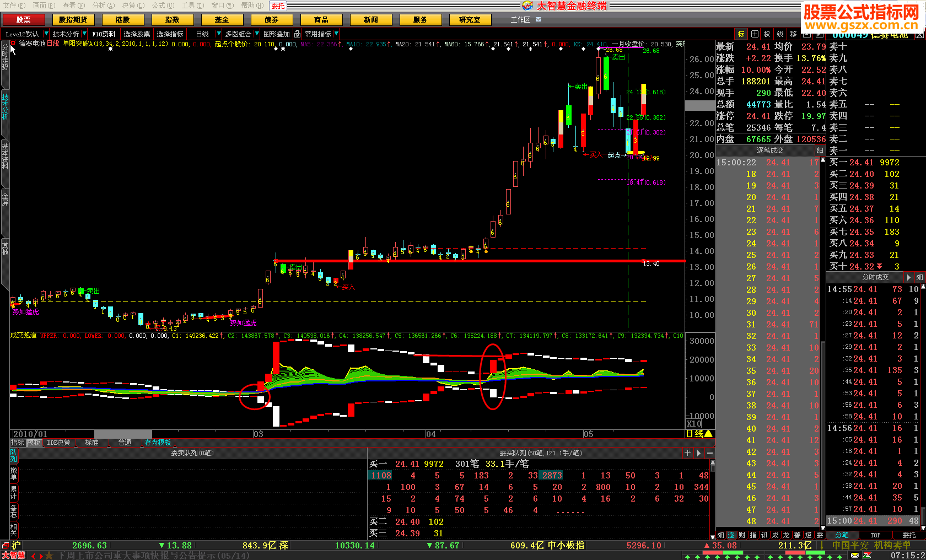Click 选择指标 toolbar button
The width and height of the screenshot is (926, 560).
pos(170,34)
